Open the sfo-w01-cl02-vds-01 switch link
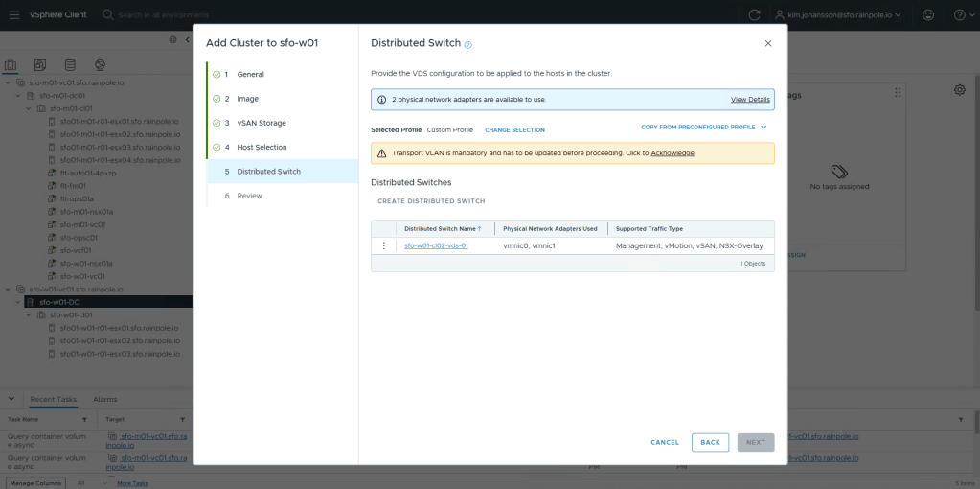This screenshot has height=489, width=980. [436, 245]
